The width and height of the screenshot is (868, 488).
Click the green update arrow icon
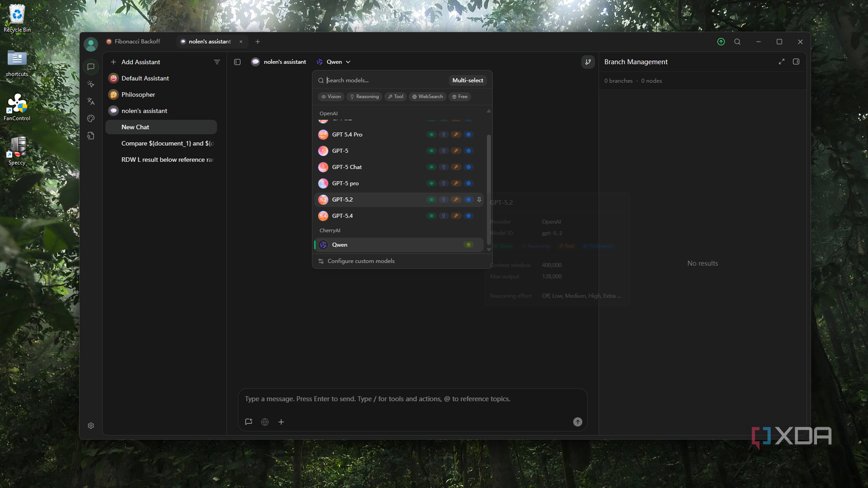(721, 42)
